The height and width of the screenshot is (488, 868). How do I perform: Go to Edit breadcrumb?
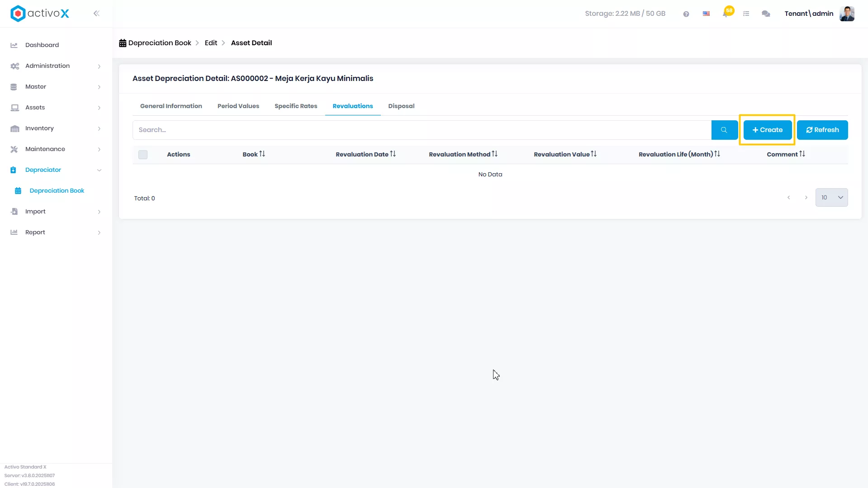pyautogui.click(x=211, y=43)
